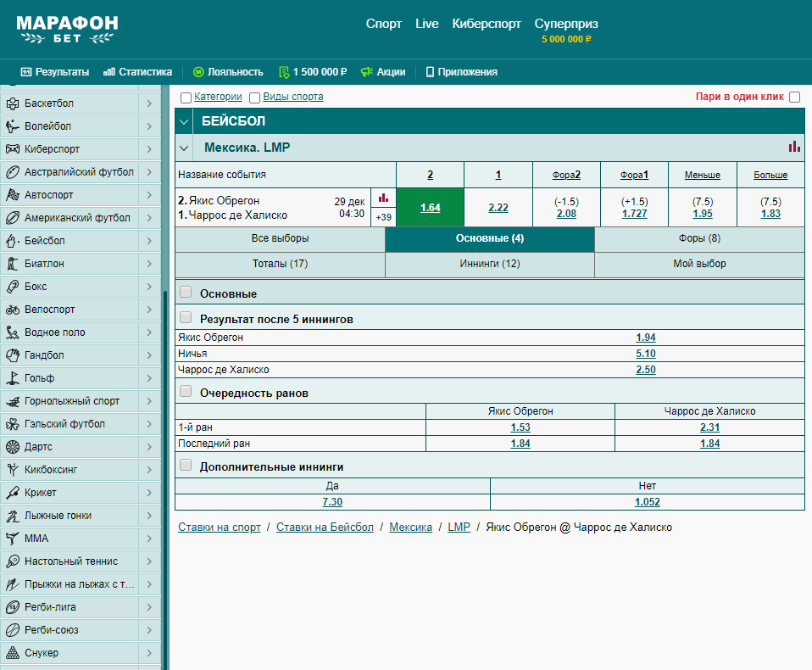Switch to the Иннинги (12) tab
Viewport: 812px width, 670px height.
coord(490,264)
